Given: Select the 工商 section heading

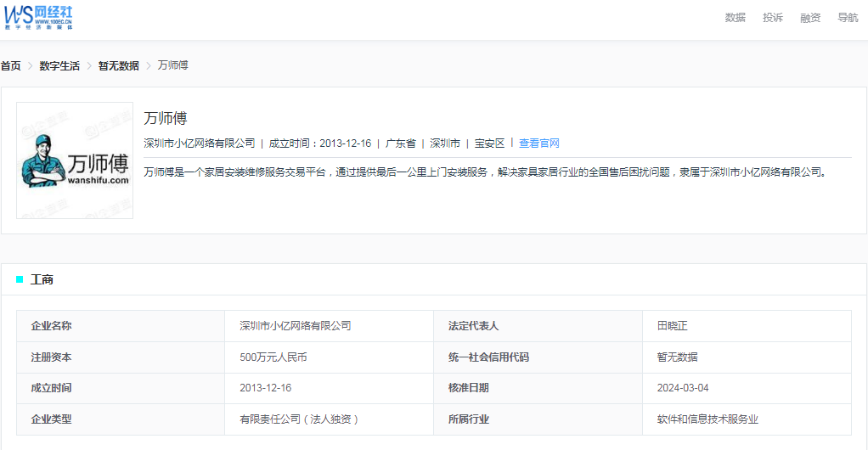Looking at the screenshot, I should pos(42,279).
